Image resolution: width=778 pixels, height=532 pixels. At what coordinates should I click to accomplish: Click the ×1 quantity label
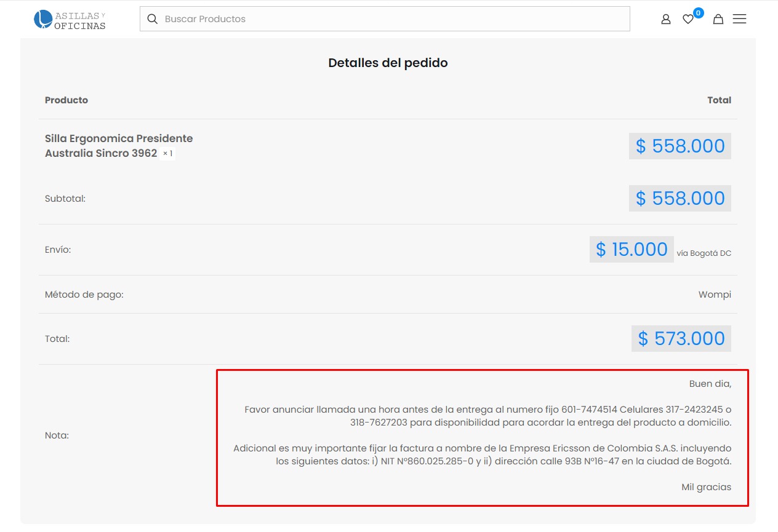[x=167, y=154]
